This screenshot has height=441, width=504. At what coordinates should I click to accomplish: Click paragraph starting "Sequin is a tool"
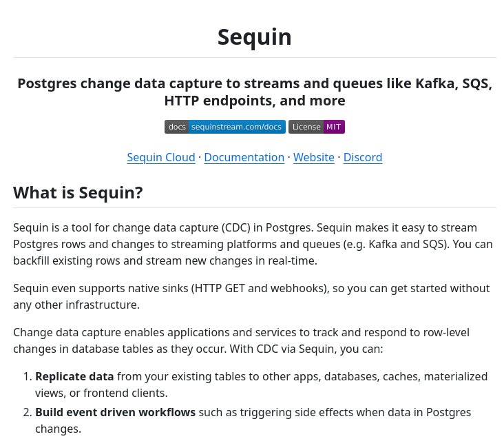255,244
